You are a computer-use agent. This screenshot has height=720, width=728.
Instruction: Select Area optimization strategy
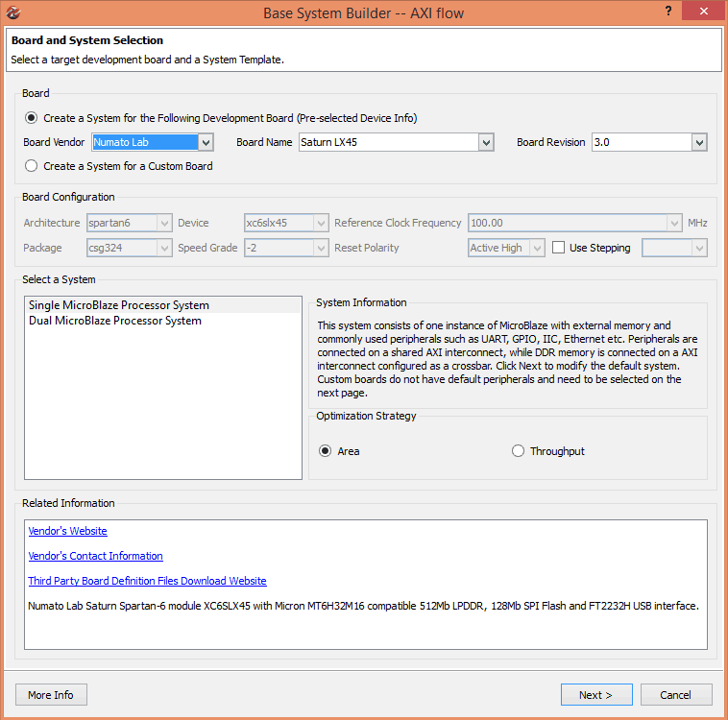point(326,451)
